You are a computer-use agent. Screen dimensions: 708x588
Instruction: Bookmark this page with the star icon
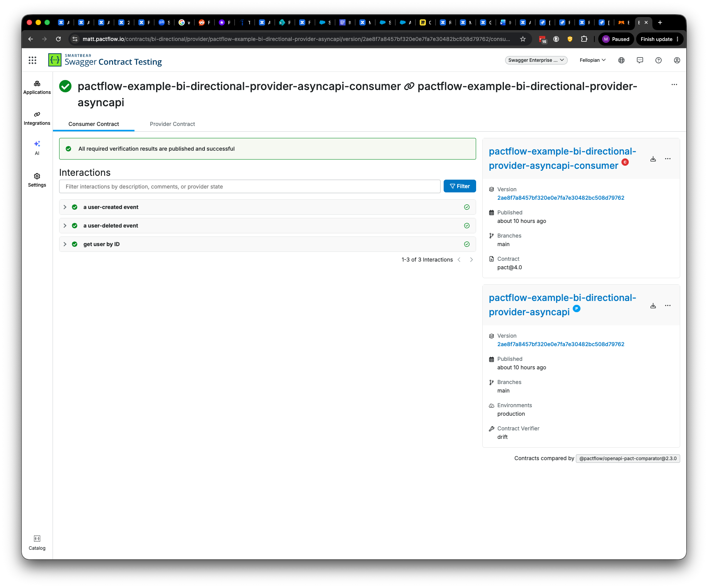pyautogui.click(x=523, y=39)
